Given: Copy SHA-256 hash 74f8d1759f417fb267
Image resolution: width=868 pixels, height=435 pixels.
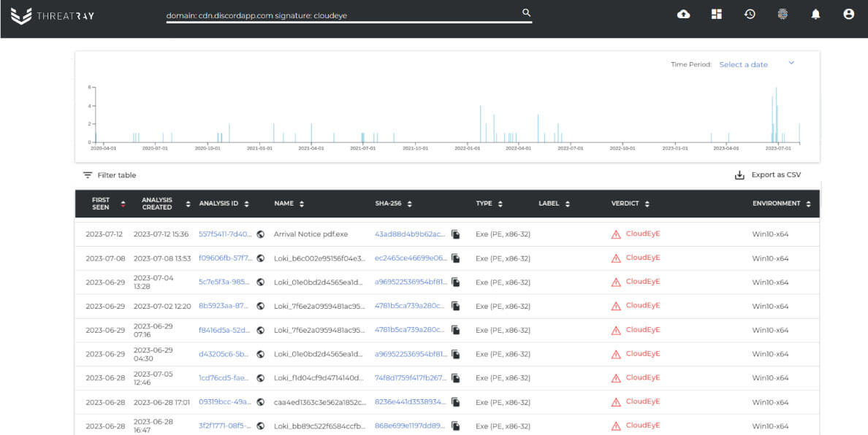Looking at the screenshot, I should click(456, 378).
